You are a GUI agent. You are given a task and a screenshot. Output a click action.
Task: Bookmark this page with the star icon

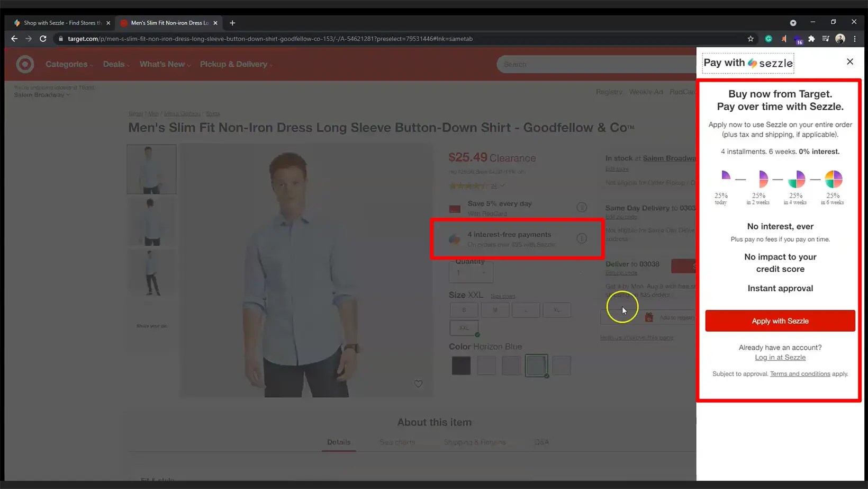pos(751,39)
